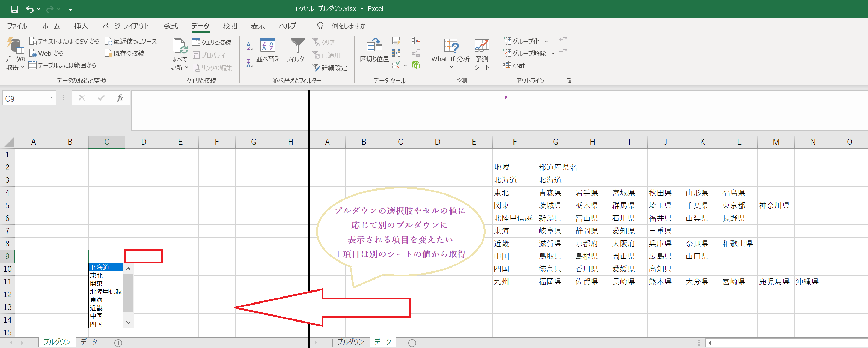Select 東北 from the open dropdown list

tap(95, 275)
